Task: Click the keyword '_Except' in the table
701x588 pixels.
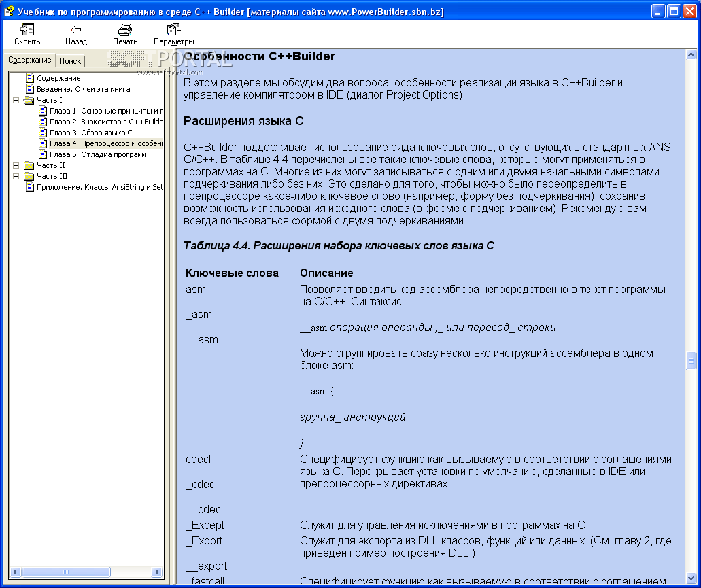Action: coord(205,525)
